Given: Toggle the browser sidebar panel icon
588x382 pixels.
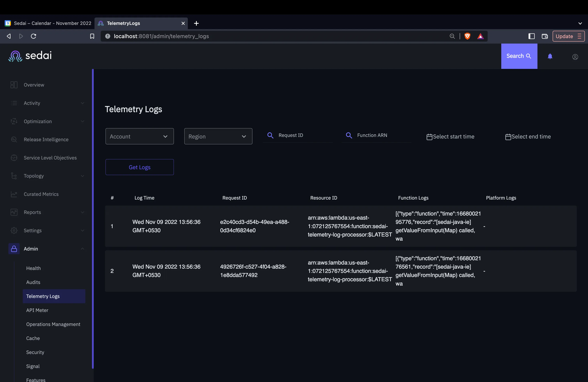Looking at the screenshot, I should pos(531,36).
